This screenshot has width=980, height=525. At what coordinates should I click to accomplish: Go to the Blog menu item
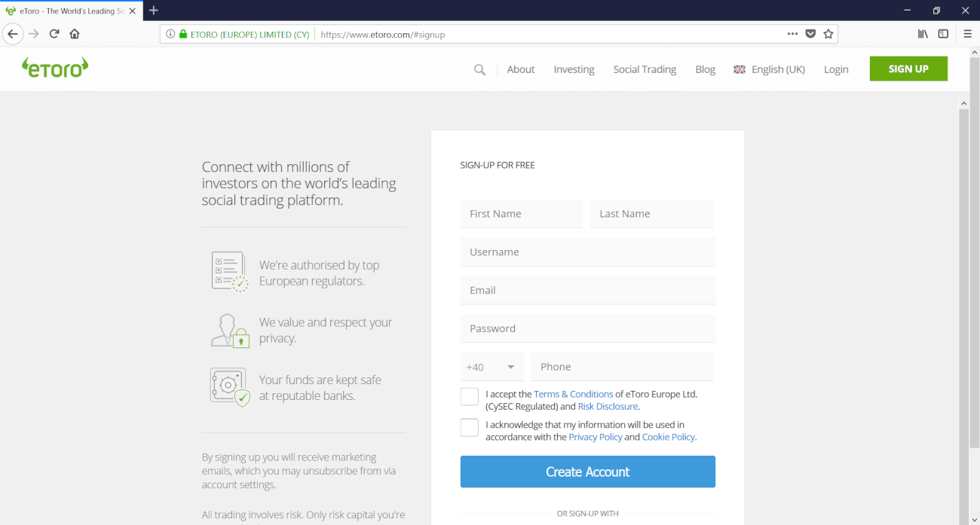tap(705, 69)
